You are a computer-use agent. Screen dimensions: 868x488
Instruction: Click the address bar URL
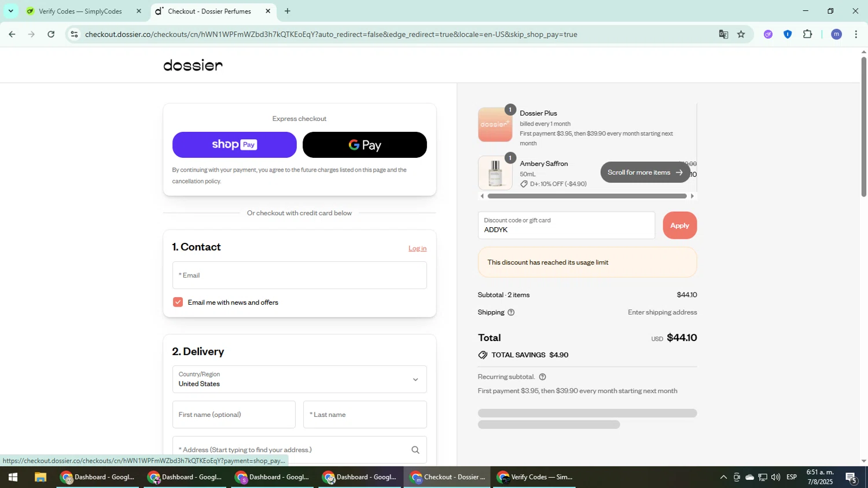[331, 34]
